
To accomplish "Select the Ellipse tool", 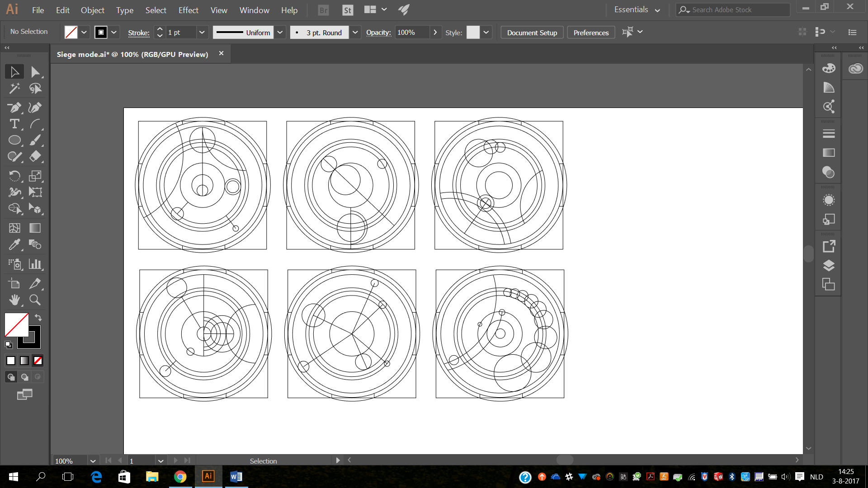I will click(x=14, y=141).
